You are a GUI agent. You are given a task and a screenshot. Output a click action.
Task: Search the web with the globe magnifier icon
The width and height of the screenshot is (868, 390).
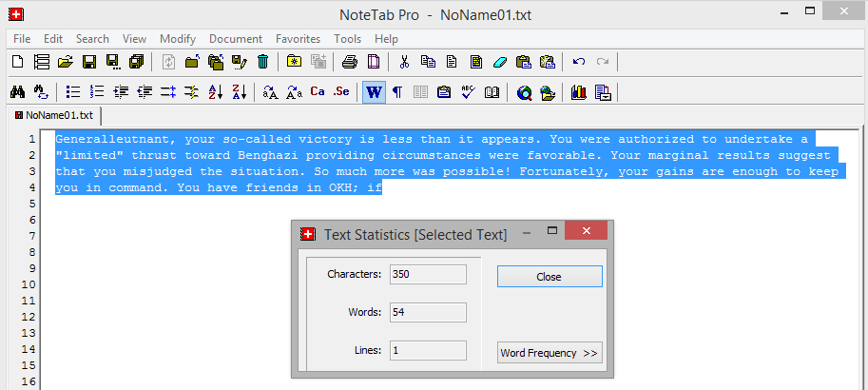pyautogui.click(x=524, y=92)
